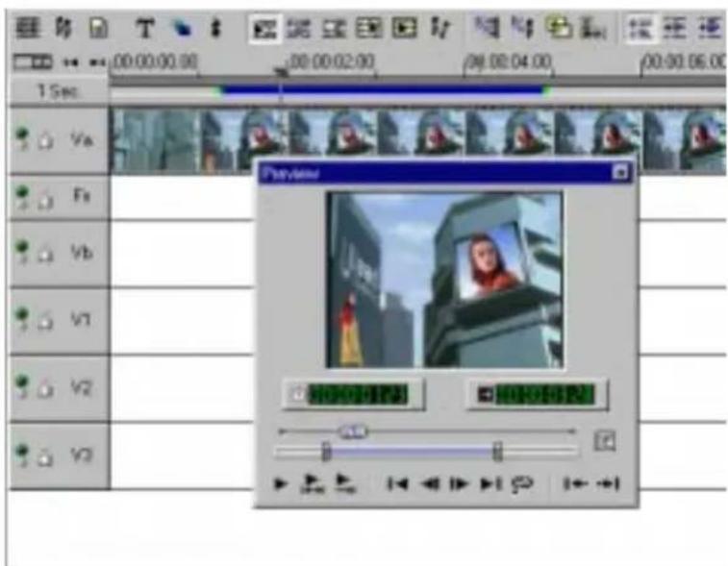Viewport: 728px width, 566px height.
Task: Click the left green timecode display in Preview
Action: (358, 395)
